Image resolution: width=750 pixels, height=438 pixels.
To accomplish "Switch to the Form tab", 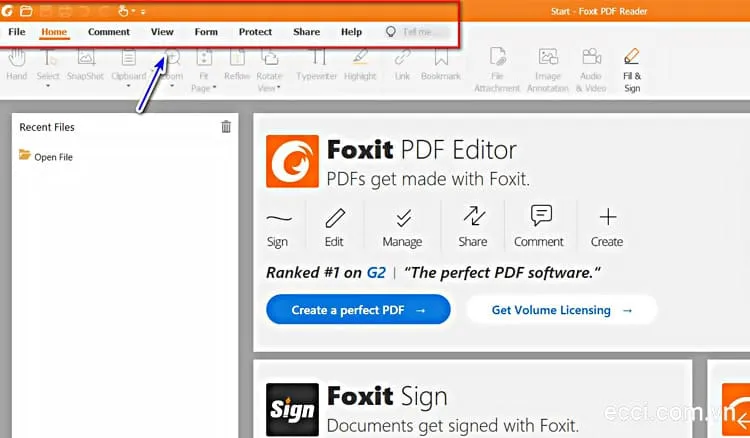I will click(206, 32).
